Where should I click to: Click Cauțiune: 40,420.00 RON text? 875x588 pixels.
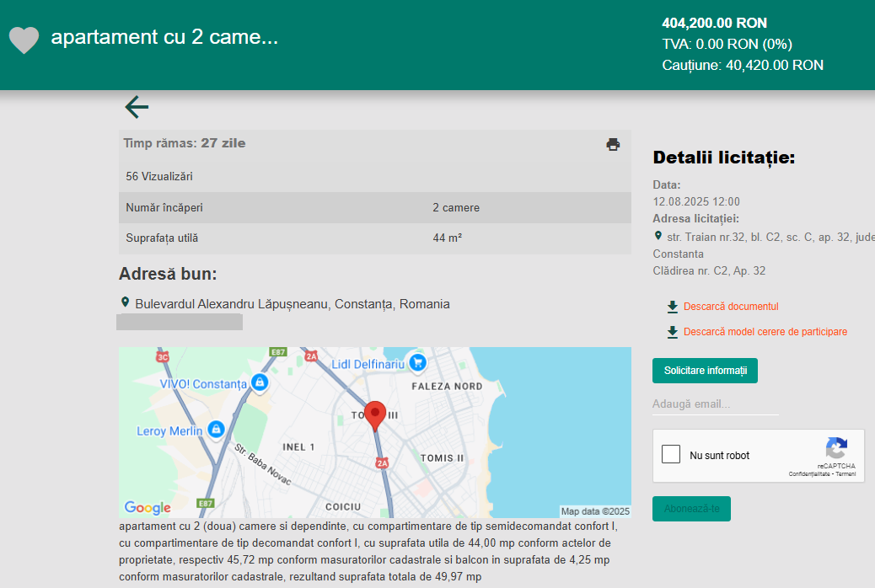[x=743, y=65]
